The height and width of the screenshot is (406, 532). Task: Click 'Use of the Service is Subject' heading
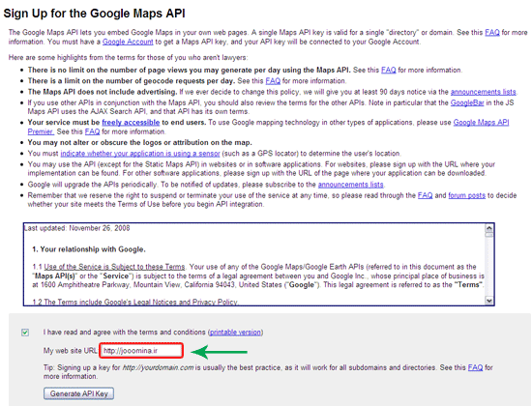(x=115, y=267)
